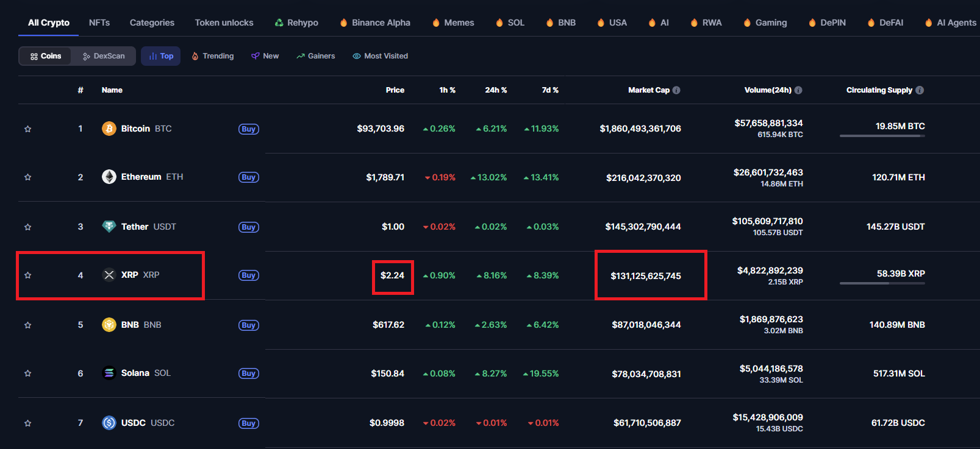Favorite XRP using the star icon

pyautogui.click(x=27, y=275)
